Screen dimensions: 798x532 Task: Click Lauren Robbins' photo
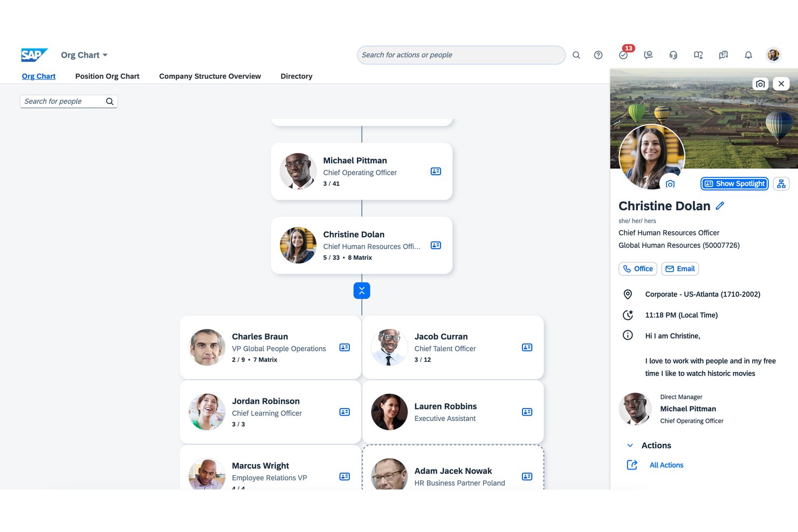pyautogui.click(x=389, y=412)
